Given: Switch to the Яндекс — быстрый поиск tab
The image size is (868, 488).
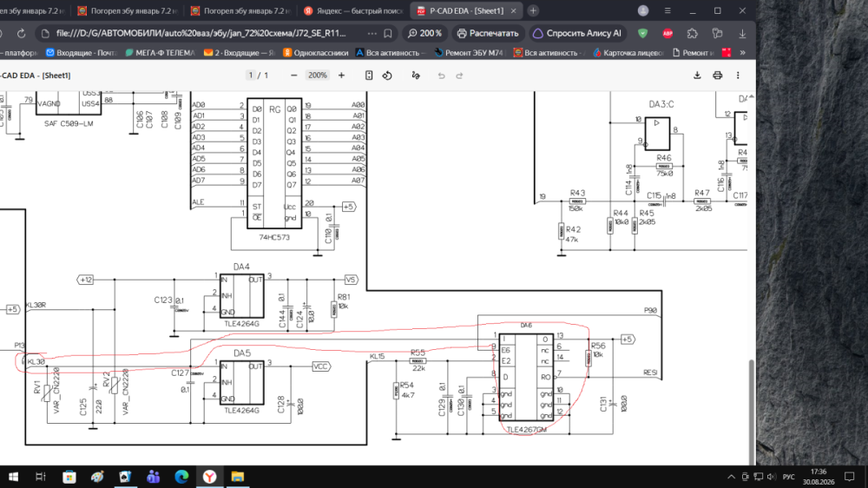Looking at the screenshot, I should coord(353,10).
